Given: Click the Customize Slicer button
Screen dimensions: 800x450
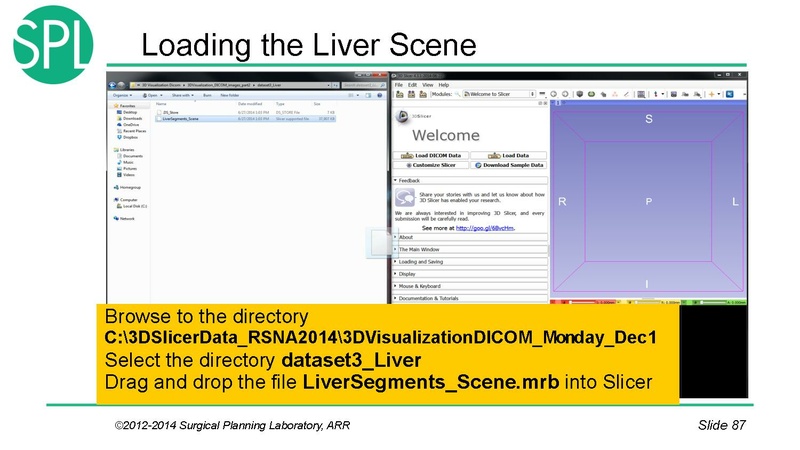Looking at the screenshot, I should point(431,165).
